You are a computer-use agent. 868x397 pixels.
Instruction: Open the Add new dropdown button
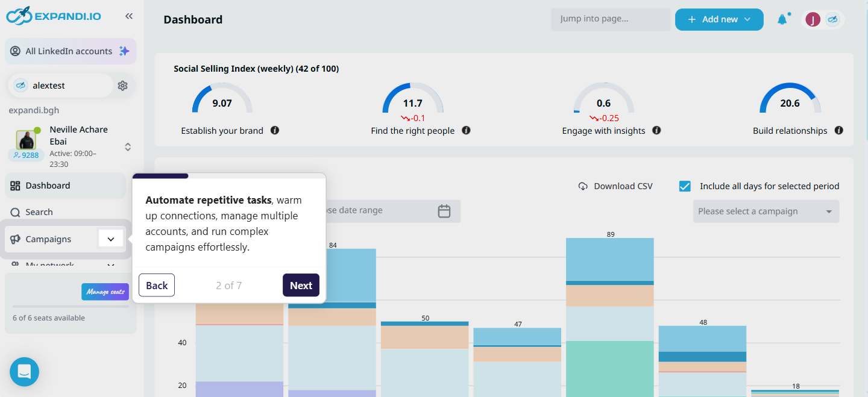719,19
